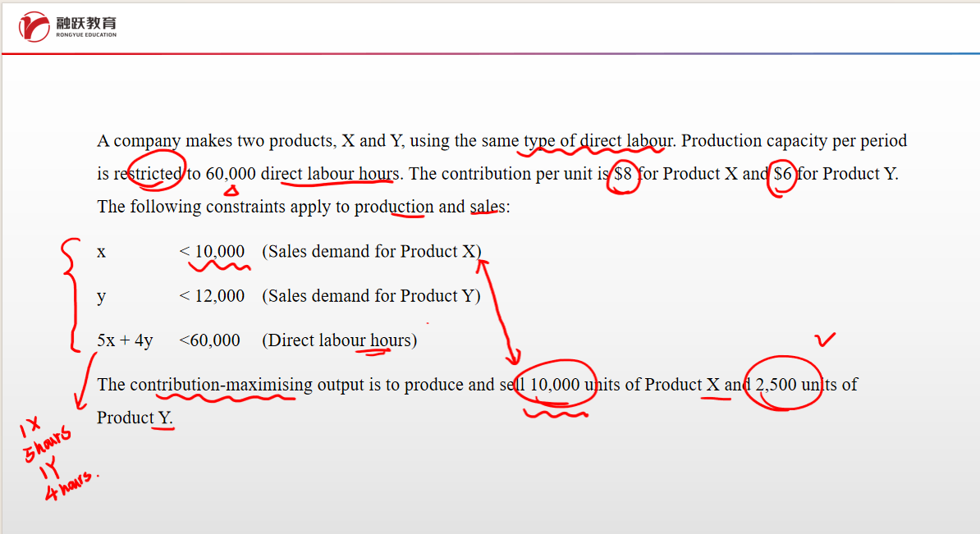Click the '< 12,000' constraint value
Screen dimensions: 980x534
tap(212, 296)
